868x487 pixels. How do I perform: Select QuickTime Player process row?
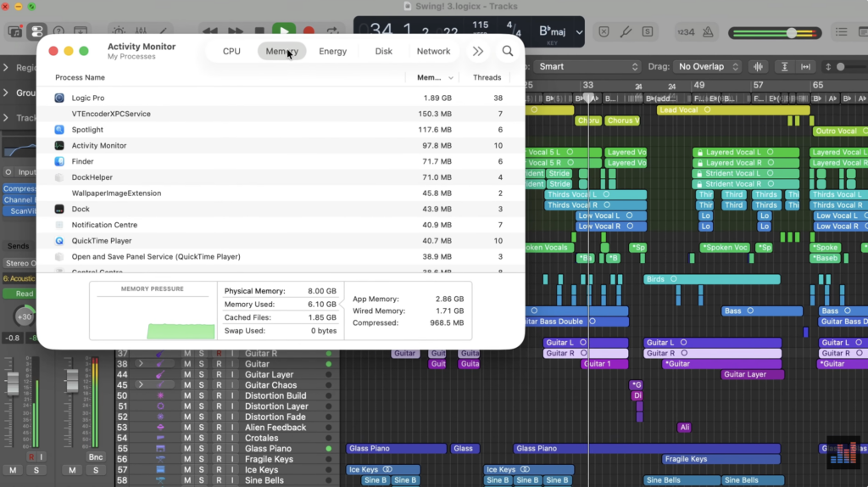tap(281, 241)
